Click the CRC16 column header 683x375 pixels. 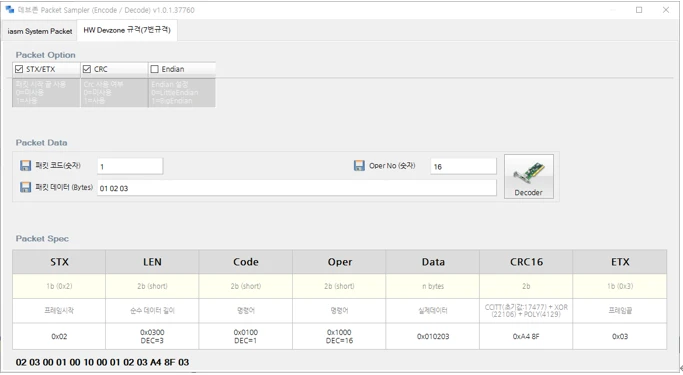(526, 262)
